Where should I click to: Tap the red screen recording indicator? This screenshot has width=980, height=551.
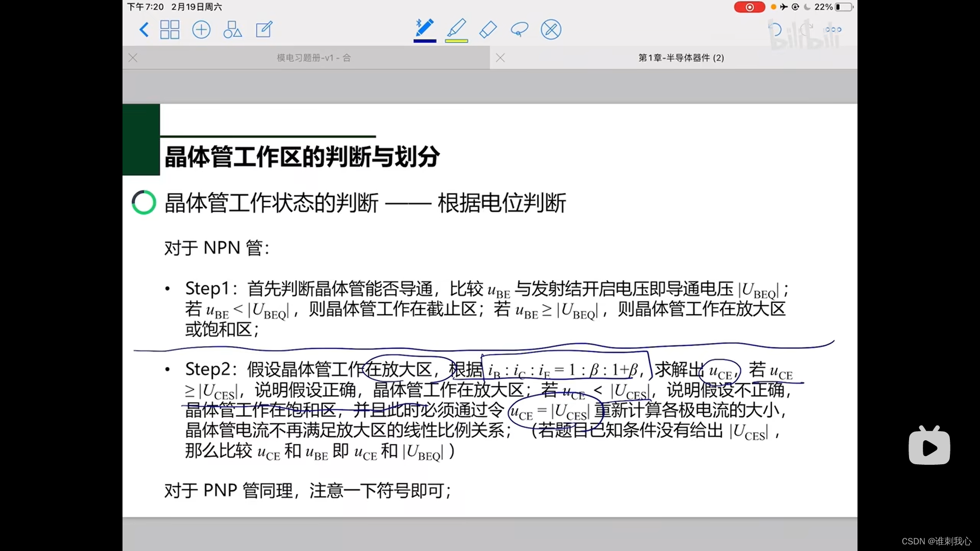click(749, 7)
